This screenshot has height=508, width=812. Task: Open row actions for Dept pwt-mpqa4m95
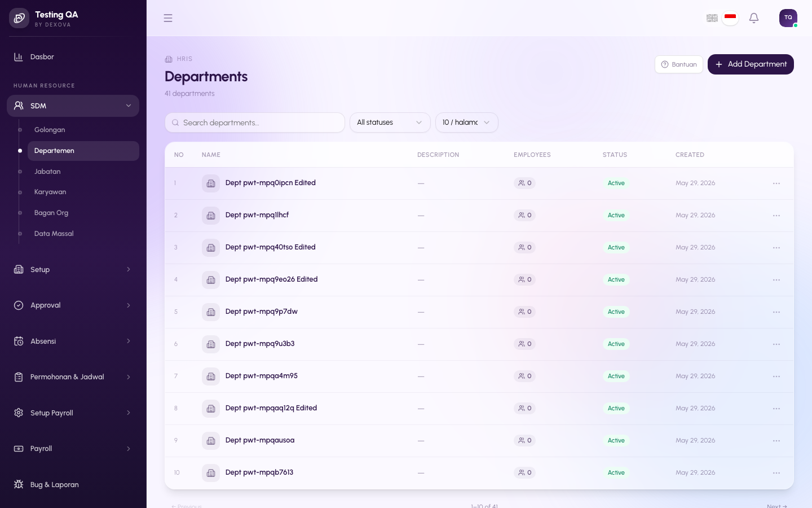776,376
